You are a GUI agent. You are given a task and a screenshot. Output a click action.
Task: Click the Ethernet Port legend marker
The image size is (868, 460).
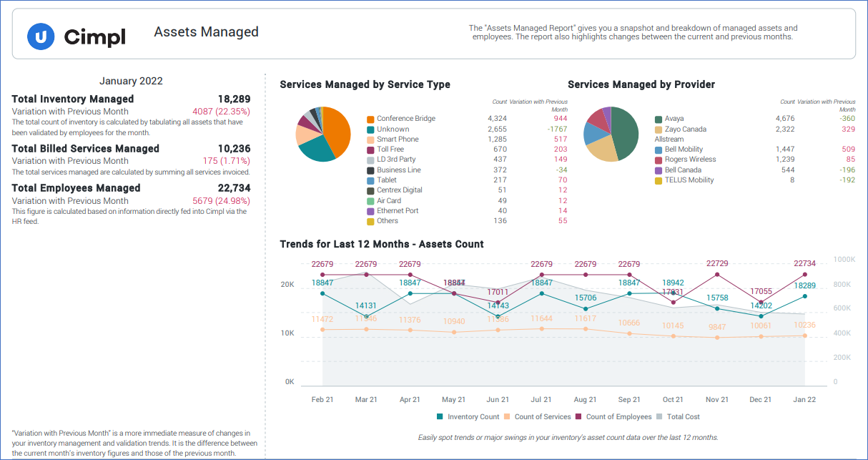(x=370, y=210)
